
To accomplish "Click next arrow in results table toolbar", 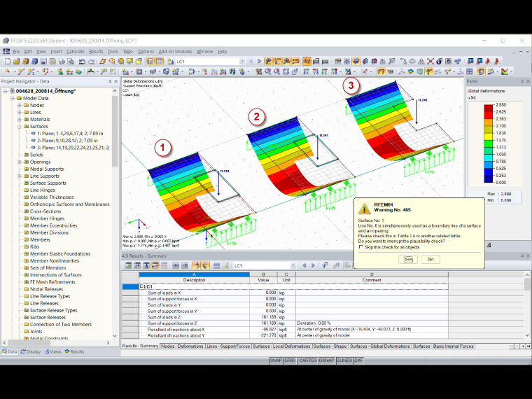I will [x=313, y=265].
